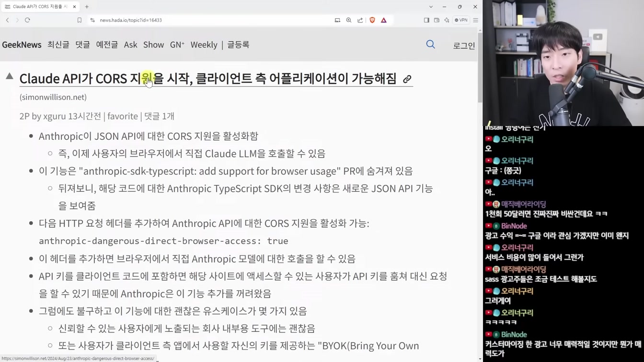Image resolution: width=644 pixels, height=362 pixels.
Task: Open the 최신글 menu
Action: [x=58, y=45]
